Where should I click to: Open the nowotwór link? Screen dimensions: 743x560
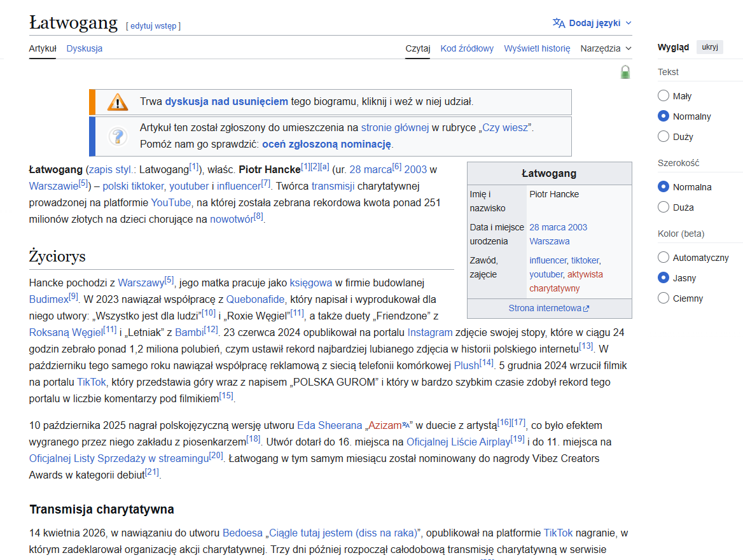(x=232, y=219)
